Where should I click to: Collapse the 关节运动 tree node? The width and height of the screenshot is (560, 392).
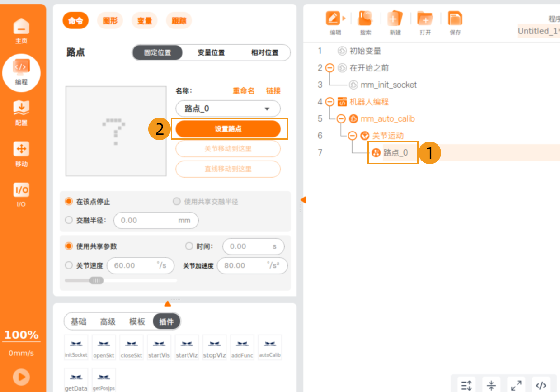[353, 136]
